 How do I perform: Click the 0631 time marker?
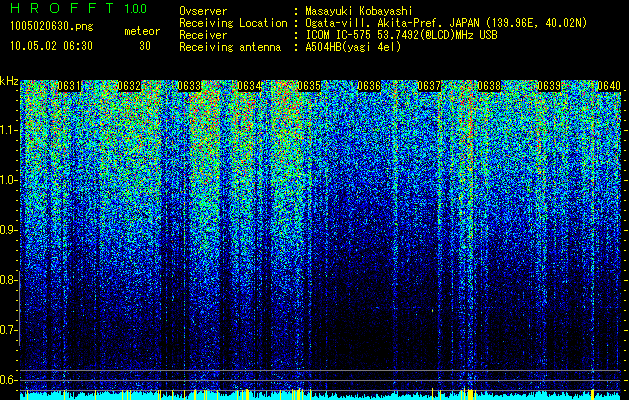pos(69,86)
